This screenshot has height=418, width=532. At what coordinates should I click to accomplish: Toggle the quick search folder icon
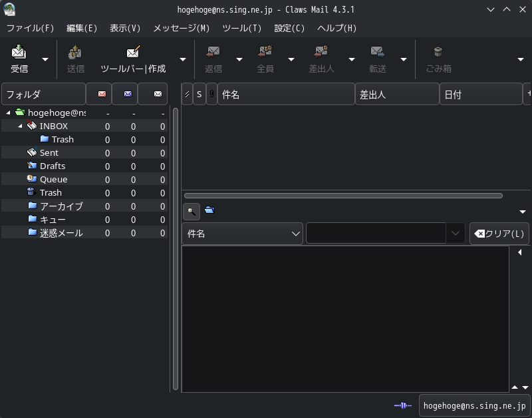point(209,210)
